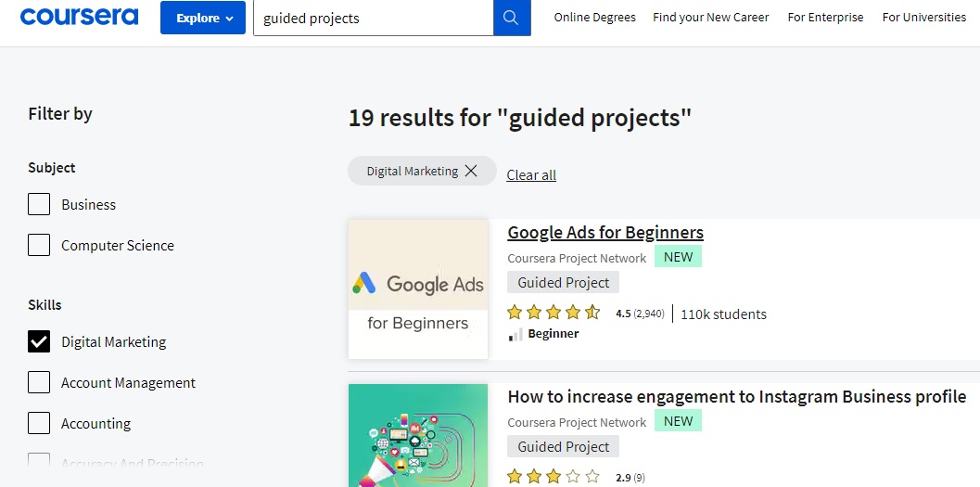Click Instagram engagement course star rating
This screenshot has height=487, width=980.
tap(554, 477)
